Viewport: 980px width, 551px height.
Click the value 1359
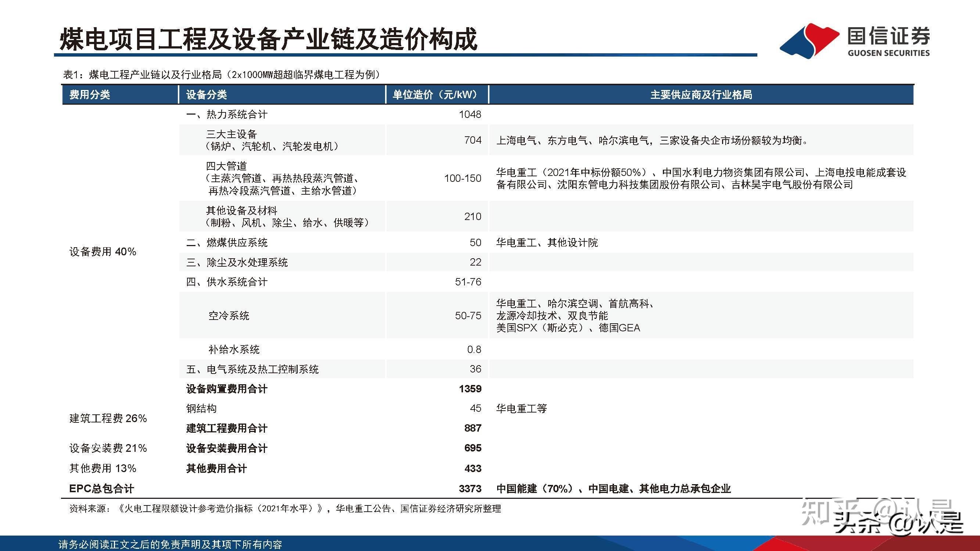click(x=470, y=389)
